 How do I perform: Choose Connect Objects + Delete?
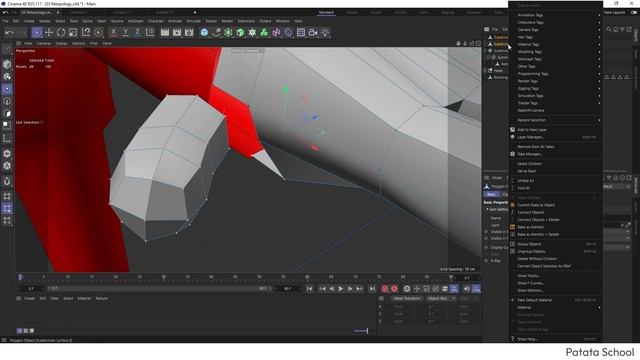(x=556, y=220)
